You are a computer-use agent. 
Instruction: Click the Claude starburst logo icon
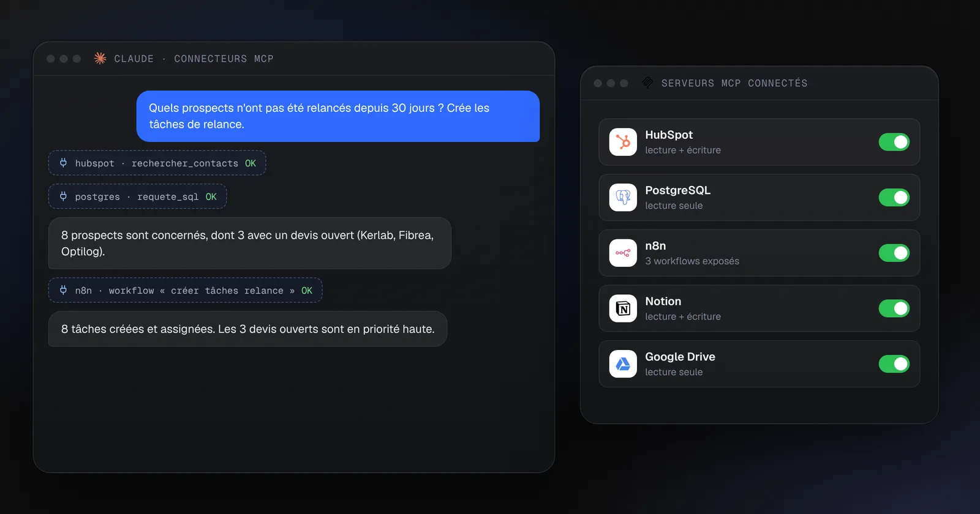[100, 58]
